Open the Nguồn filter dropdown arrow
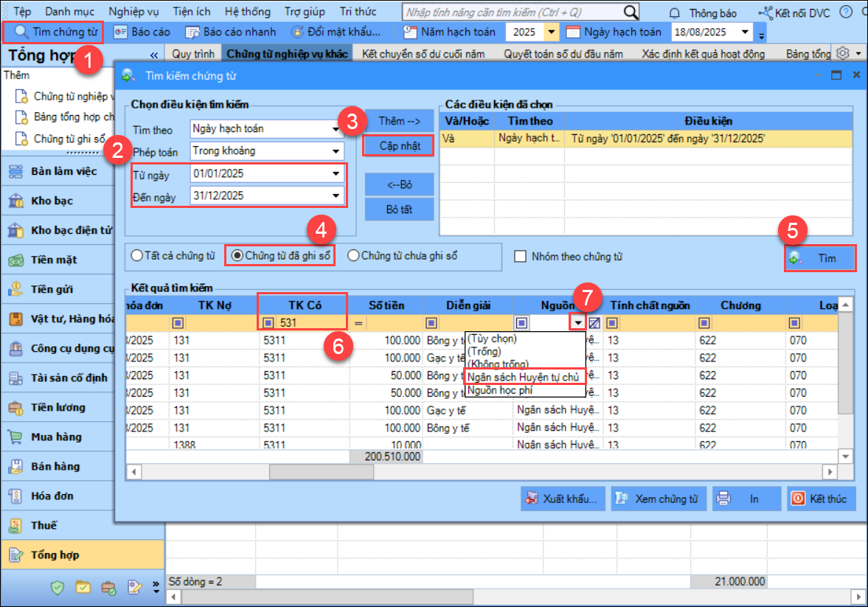This screenshot has height=607, width=868. tap(577, 323)
